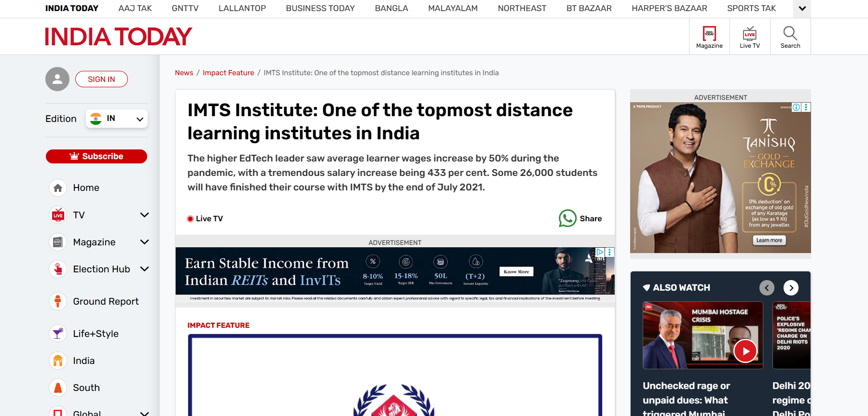Click the South temple icon
The image size is (868, 416).
click(58, 388)
